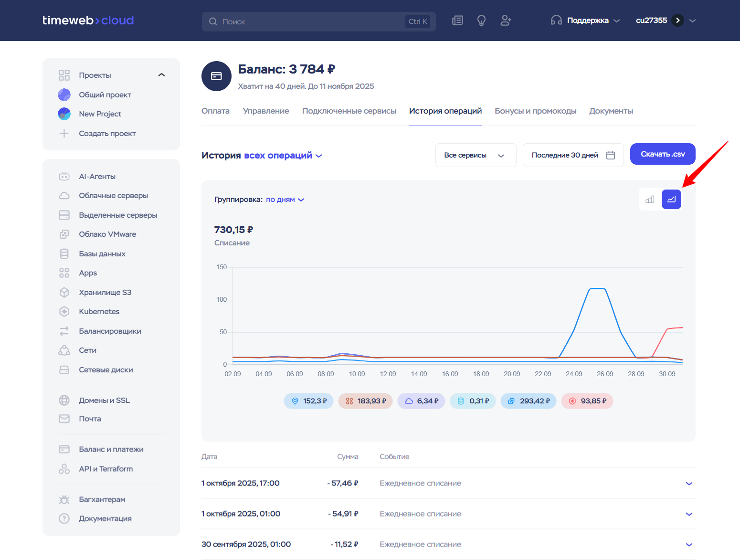Click the Скачать .csv button
This screenshot has width=740, height=560.
pos(662,154)
